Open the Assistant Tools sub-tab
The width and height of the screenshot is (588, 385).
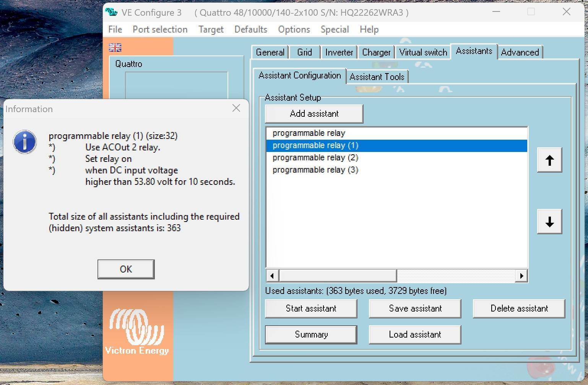(377, 77)
